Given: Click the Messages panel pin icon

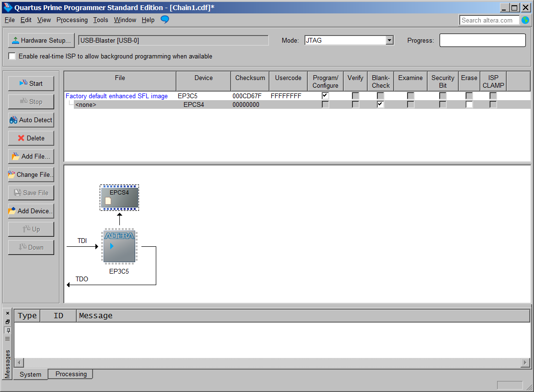Looking at the screenshot, I should click(8, 330).
